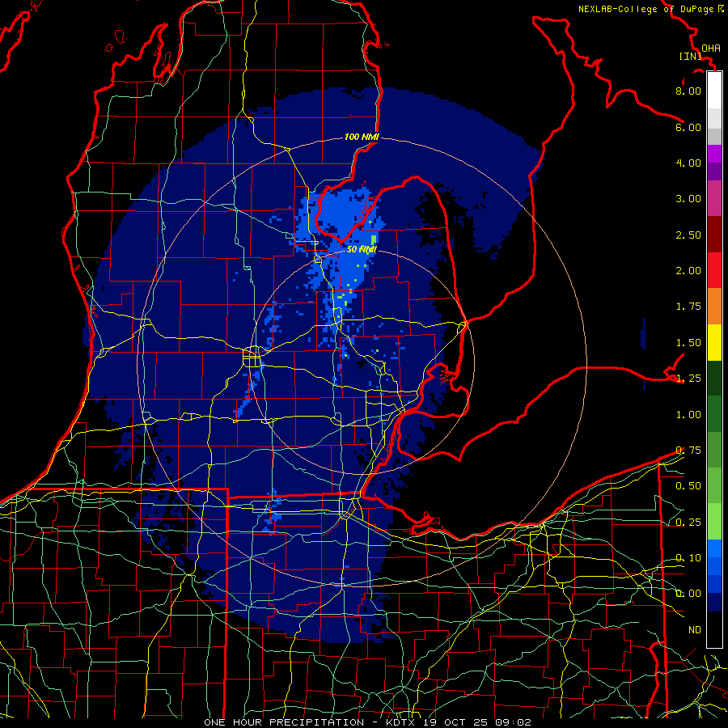Click the ONE HOUR PRECIPITATION caption text
Image resolution: width=728 pixels, height=728 pixels.
pyautogui.click(x=284, y=722)
